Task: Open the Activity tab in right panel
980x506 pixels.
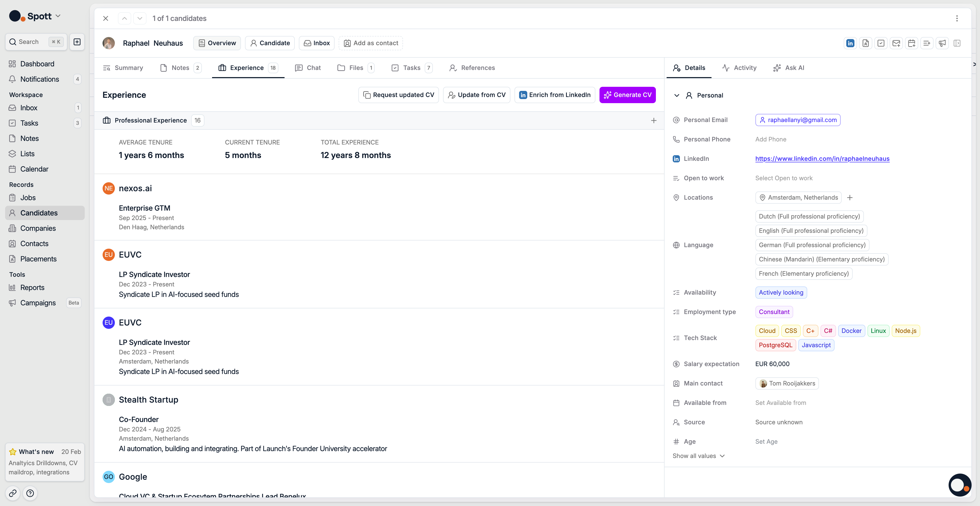Action: [x=739, y=68]
